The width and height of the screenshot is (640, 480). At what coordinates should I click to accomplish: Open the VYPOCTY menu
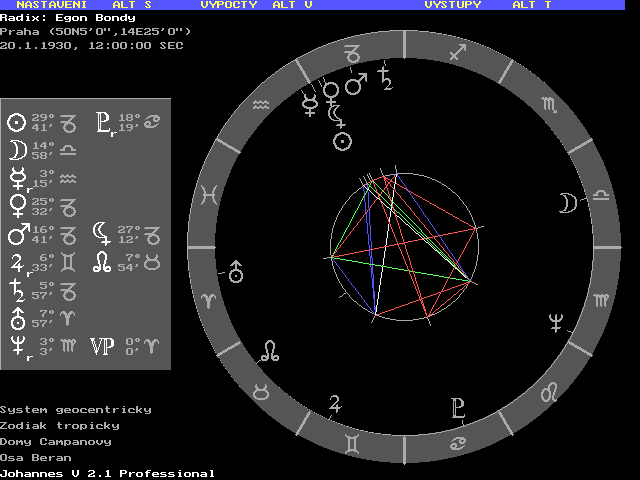228,5
